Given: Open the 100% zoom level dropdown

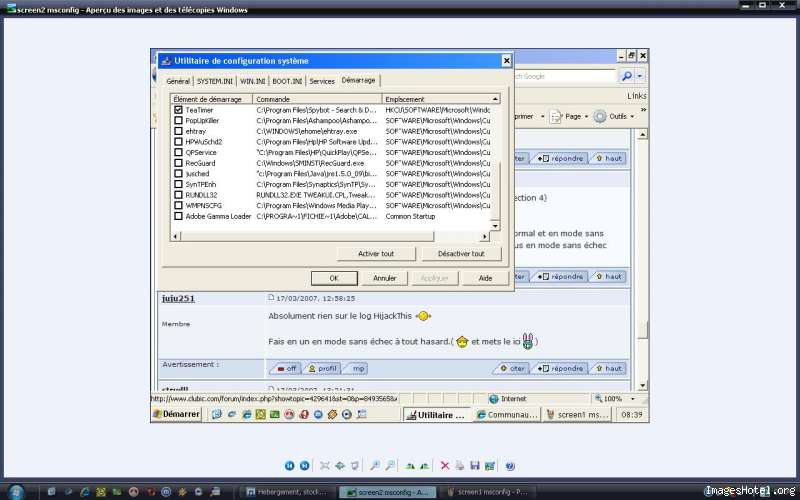Looking at the screenshot, I should [x=633, y=399].
